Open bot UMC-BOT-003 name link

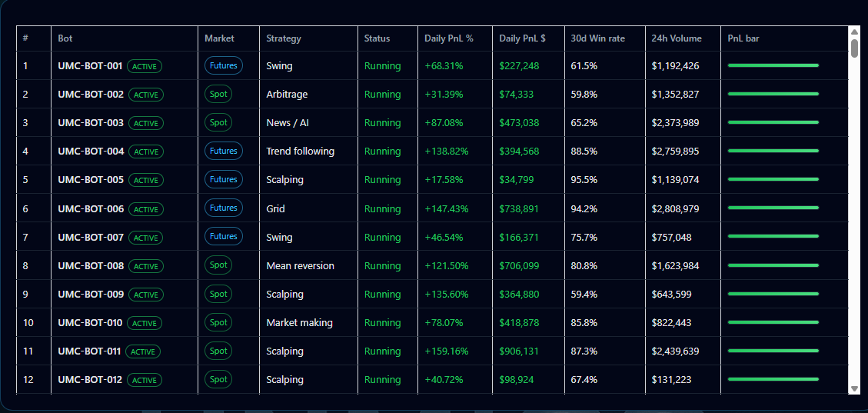click(91, 123)
